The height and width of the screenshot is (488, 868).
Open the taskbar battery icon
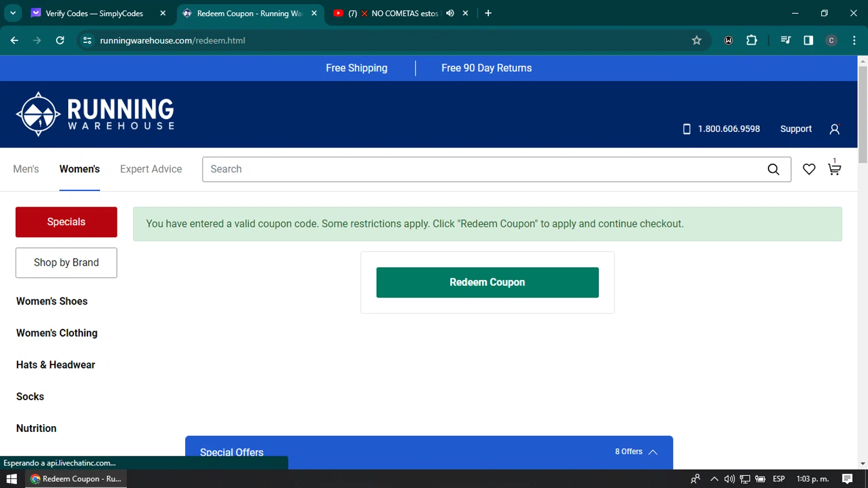[x=760, y=479]
